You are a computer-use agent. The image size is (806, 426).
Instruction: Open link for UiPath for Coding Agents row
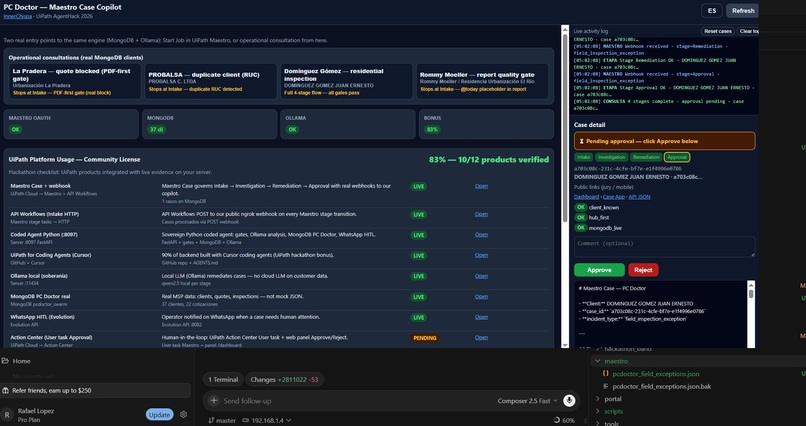[481, 255]
